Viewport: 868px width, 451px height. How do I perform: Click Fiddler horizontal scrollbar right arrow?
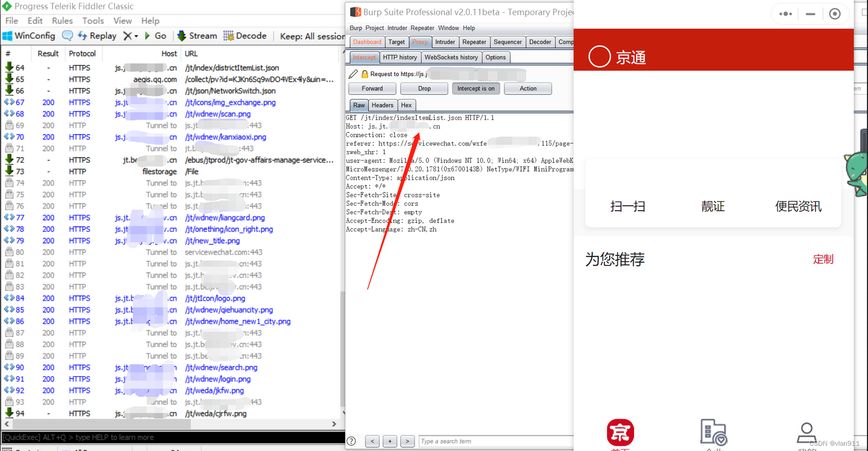334,424
